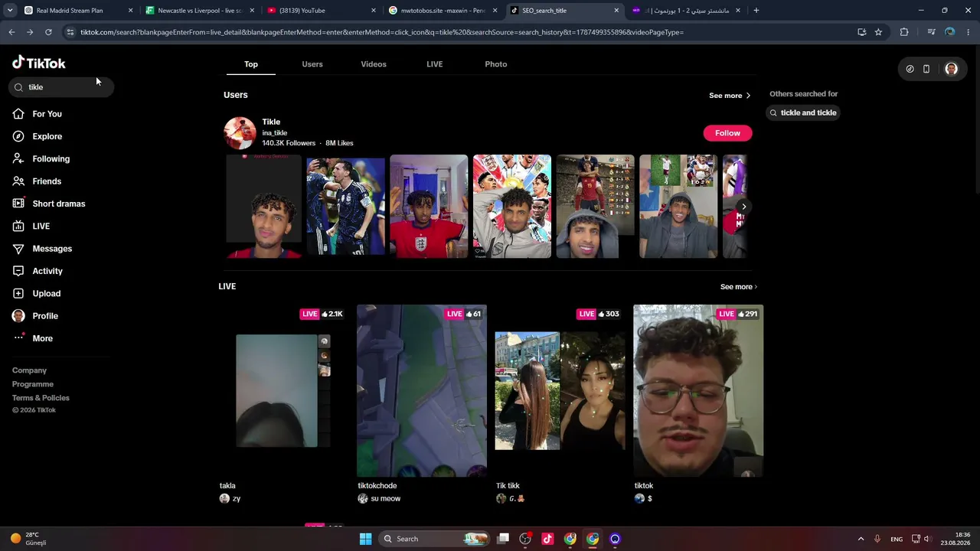Screen dimensions: 980x551
Task: Open the 'Tik tikk' live stream thumbnail
Action: (560, 390)
